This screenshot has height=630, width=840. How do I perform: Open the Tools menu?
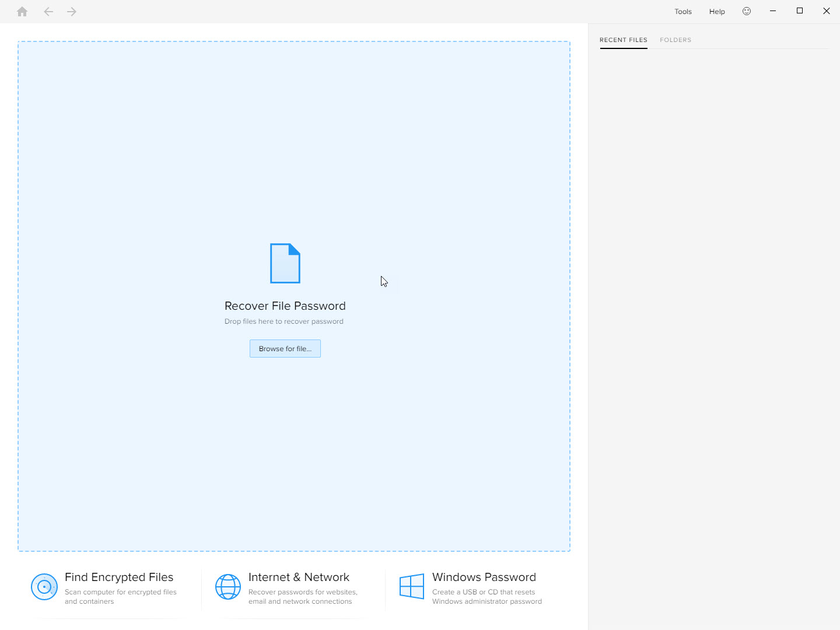click(x=683, y=12)
